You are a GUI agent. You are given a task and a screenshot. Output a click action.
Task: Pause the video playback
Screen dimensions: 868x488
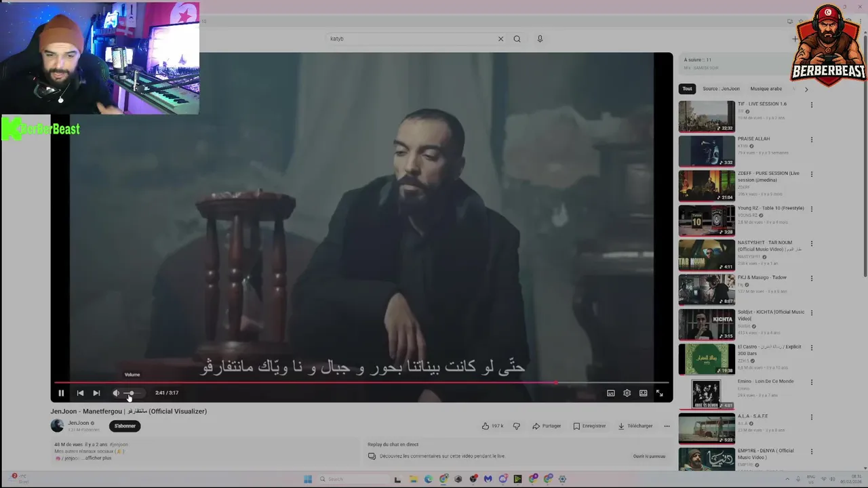pos(61,393)
